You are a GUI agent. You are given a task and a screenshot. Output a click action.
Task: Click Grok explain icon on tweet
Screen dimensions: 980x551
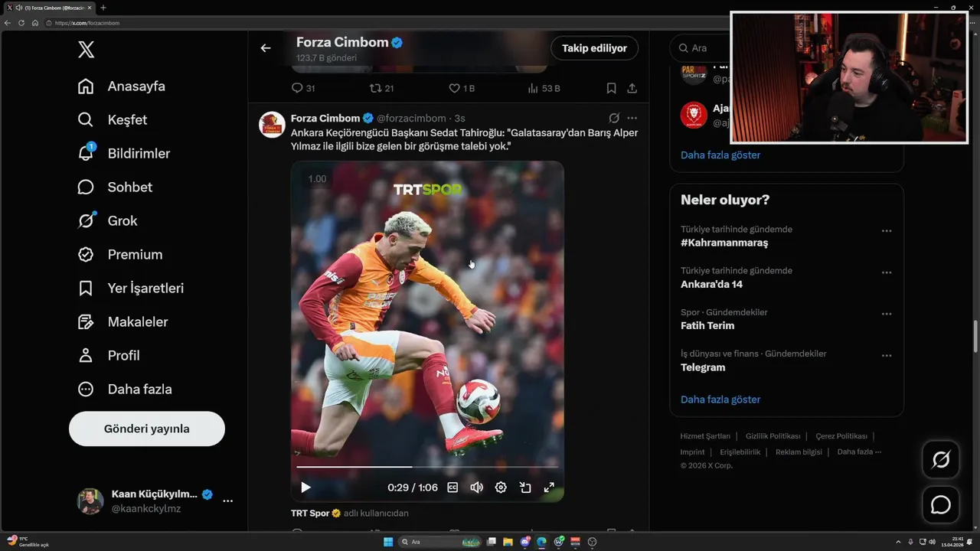[x=614, y=119]
